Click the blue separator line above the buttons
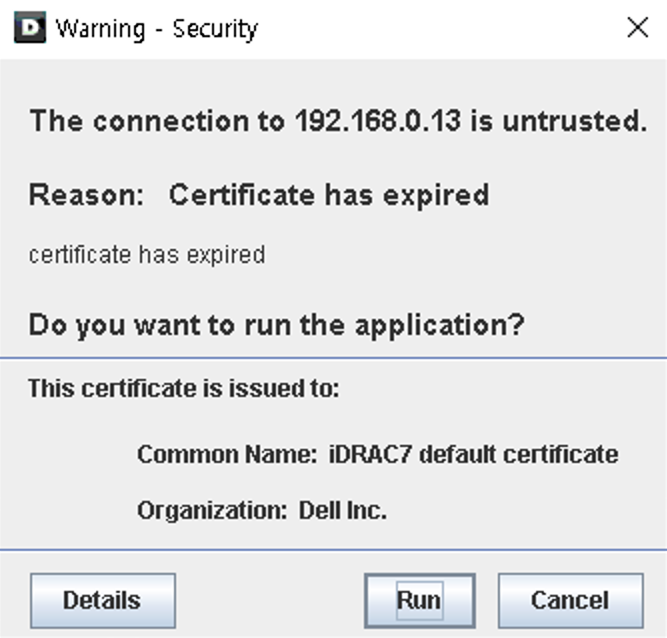667x638 pixels. [x=334, y=550]
